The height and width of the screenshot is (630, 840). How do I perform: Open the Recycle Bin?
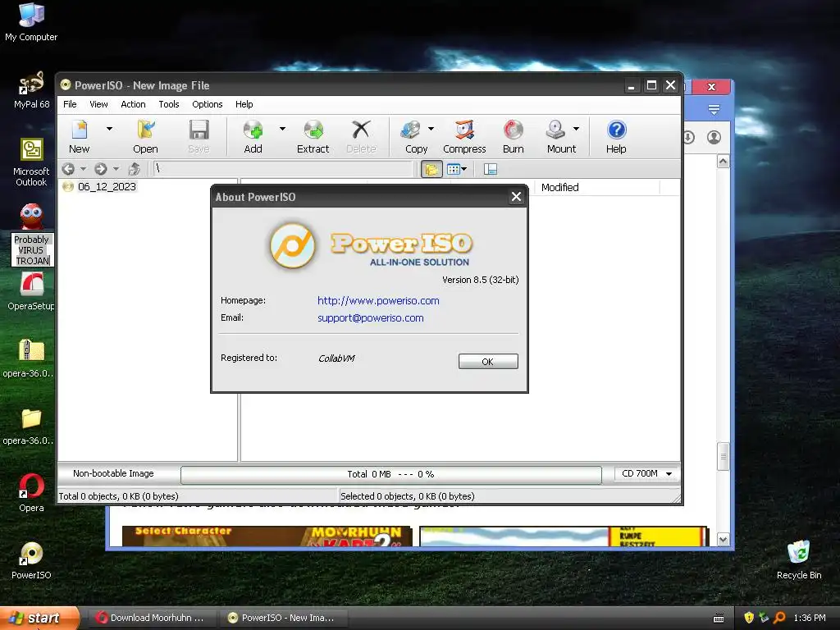(x=799, y=559)
